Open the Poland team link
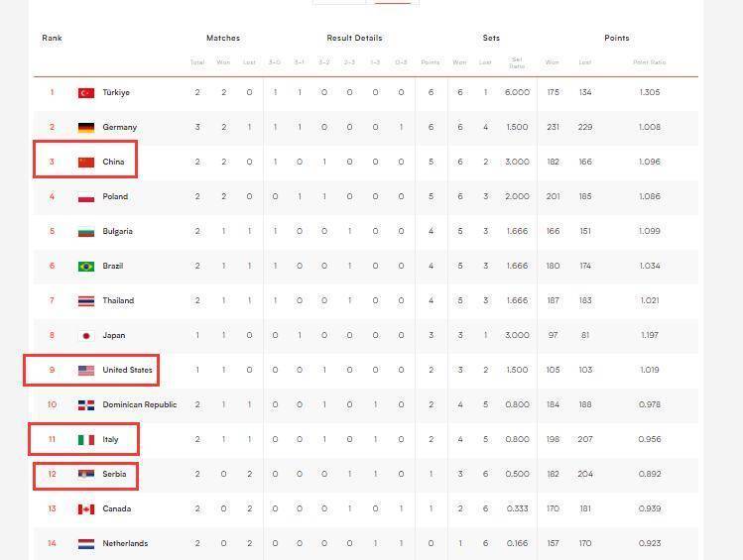The width and height of the screenshot is (743, 560). pos(115,196)
